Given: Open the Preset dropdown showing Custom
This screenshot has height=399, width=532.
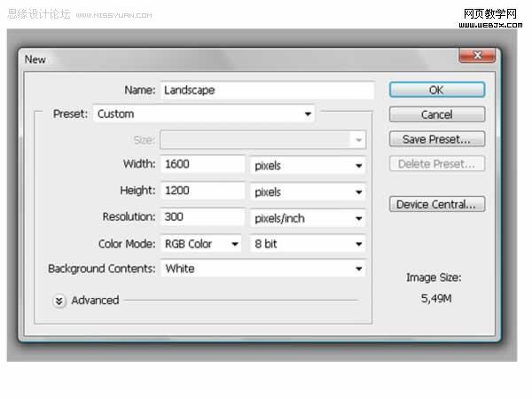Looking at the screenshot, I should click(204, 113).
